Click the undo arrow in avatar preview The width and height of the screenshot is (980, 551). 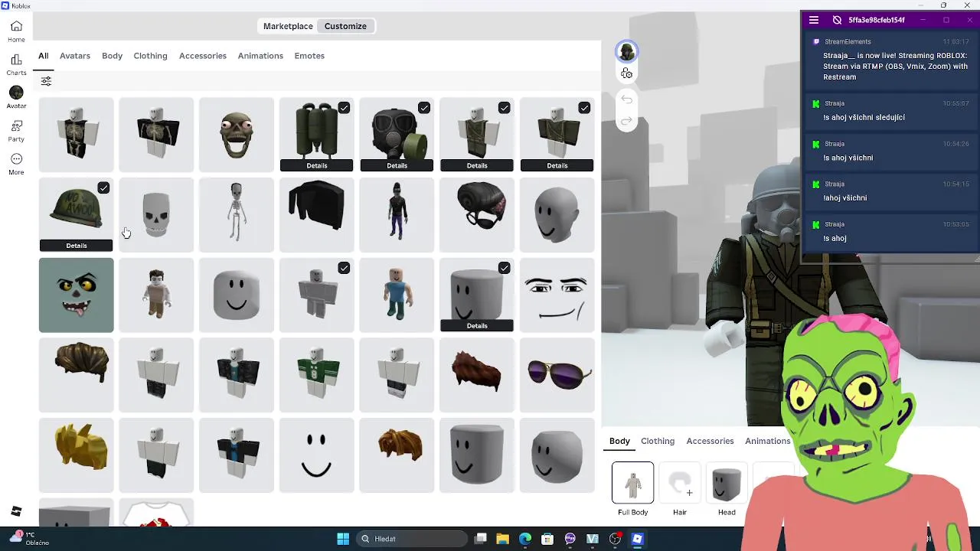pyautogui.click(x=627, y=99)
